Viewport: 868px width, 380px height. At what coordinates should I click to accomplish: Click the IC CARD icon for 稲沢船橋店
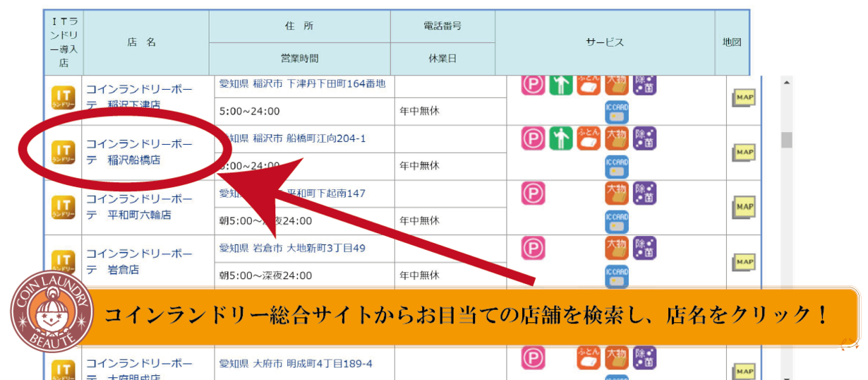[617, 167]
